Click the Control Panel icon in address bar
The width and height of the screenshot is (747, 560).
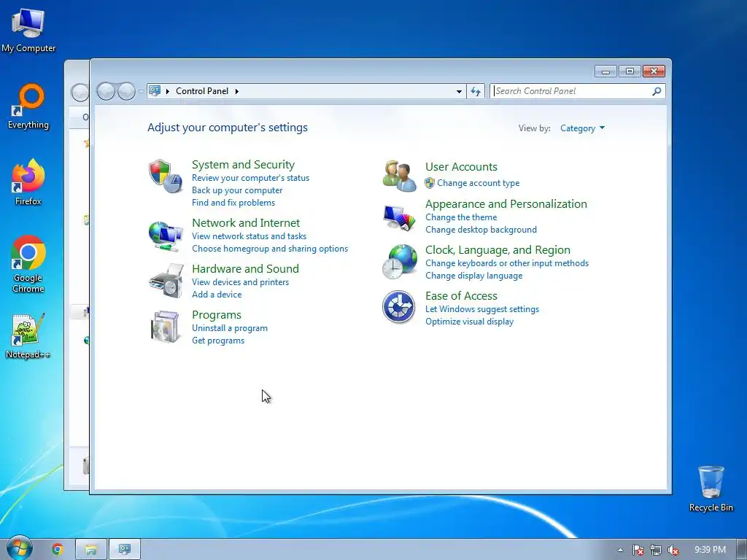154,90
